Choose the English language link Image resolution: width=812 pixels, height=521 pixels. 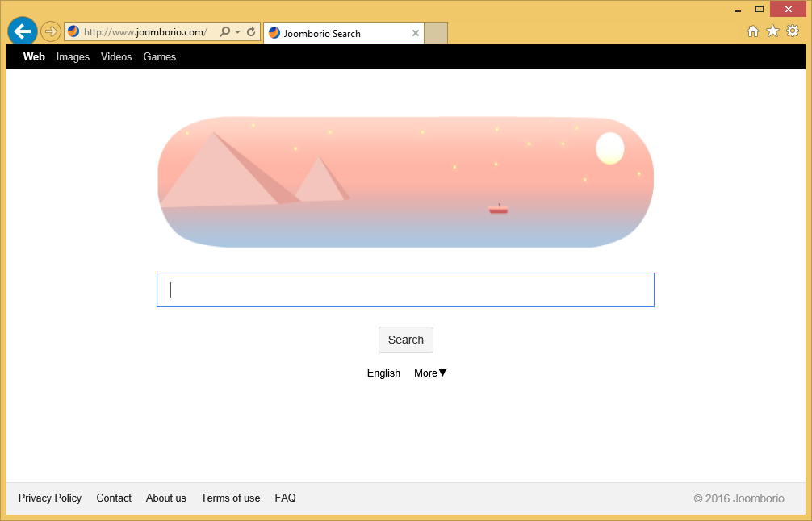[x=383, y=373]
